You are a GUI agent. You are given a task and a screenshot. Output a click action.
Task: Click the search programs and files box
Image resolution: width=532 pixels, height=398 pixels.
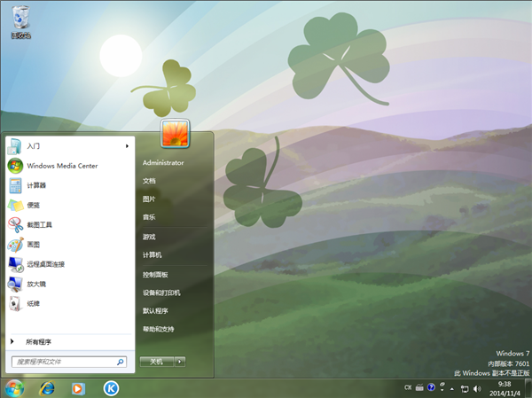tap(64, 362)
